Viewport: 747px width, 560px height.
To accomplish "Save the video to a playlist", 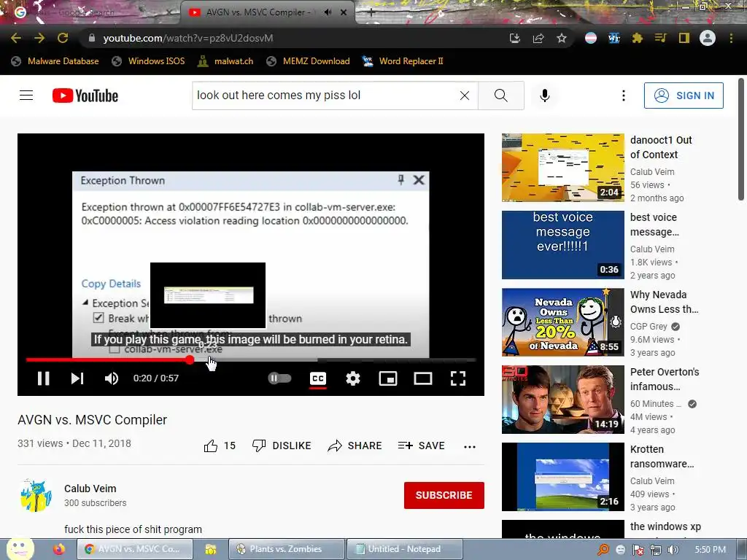I will click(x=422, y=446).
